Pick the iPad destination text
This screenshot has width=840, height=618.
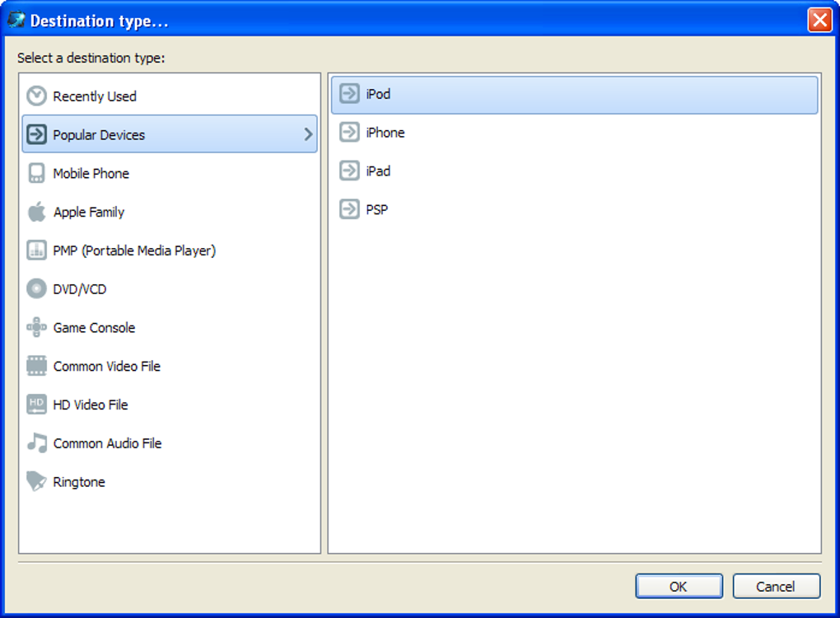pos(378,171)
